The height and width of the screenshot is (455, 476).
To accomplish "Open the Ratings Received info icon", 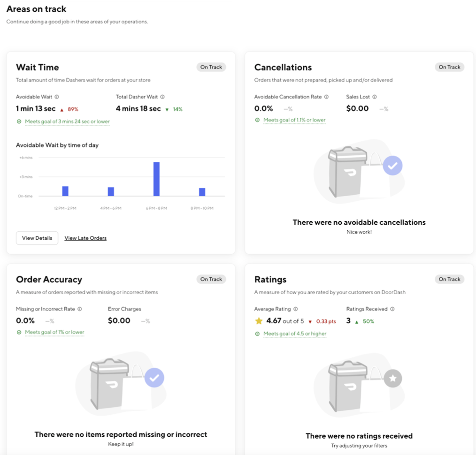I will click(x=393, y=309).
